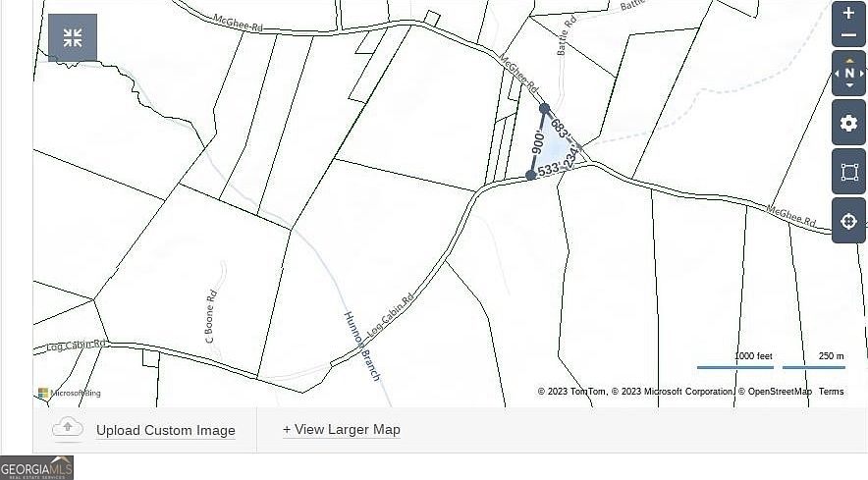Click the upload cloud icon
868x480 pixels.
tap(68, 428)
